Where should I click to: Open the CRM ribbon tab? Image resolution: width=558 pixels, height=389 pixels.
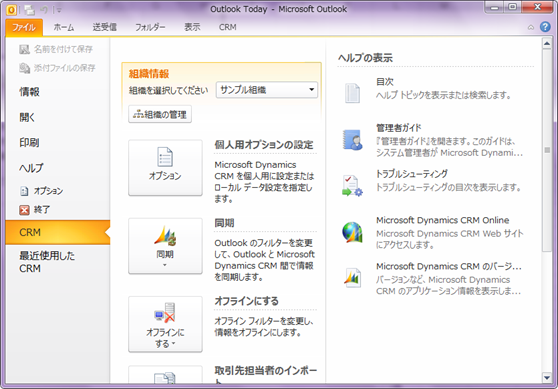(x=228, y=27)
